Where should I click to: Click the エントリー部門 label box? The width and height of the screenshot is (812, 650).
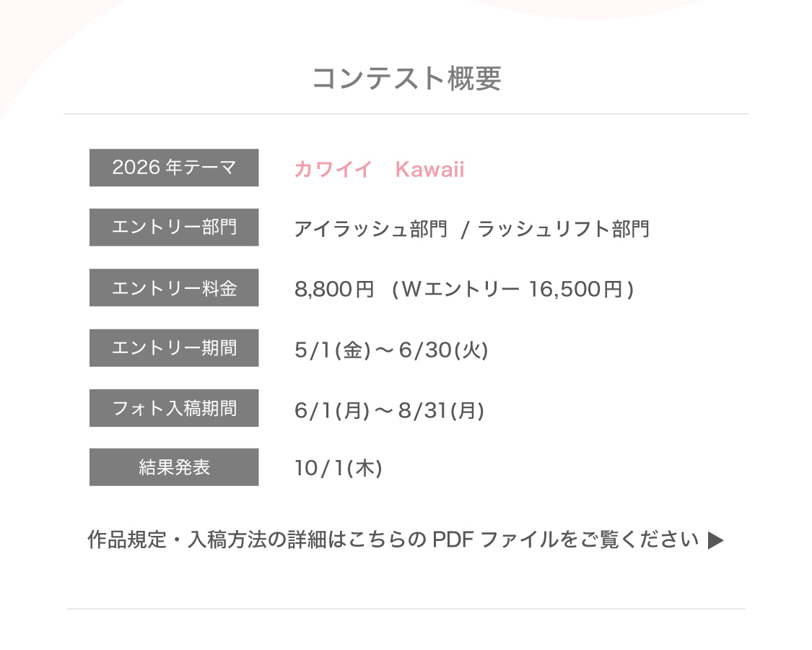click(x=174, y=227)
